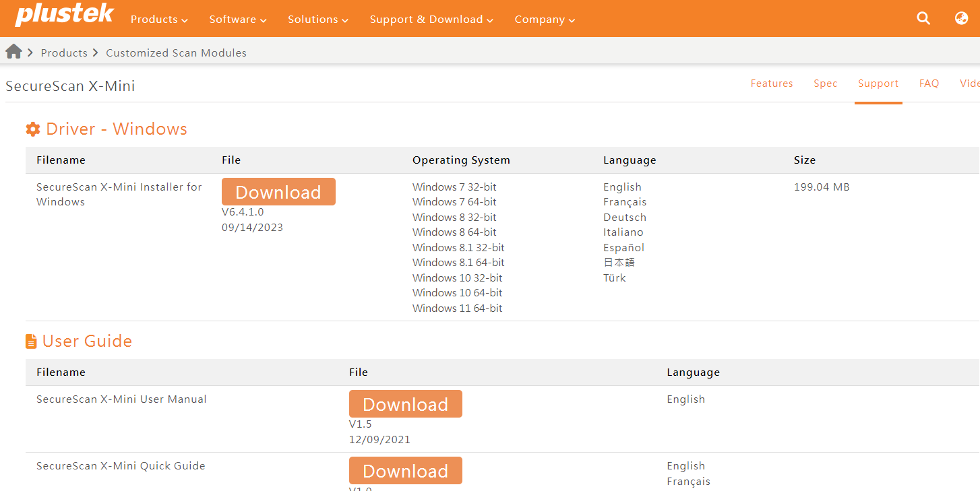
Task: Download SecureScan X-Mini Quick Guide
Action: (406, 471)
